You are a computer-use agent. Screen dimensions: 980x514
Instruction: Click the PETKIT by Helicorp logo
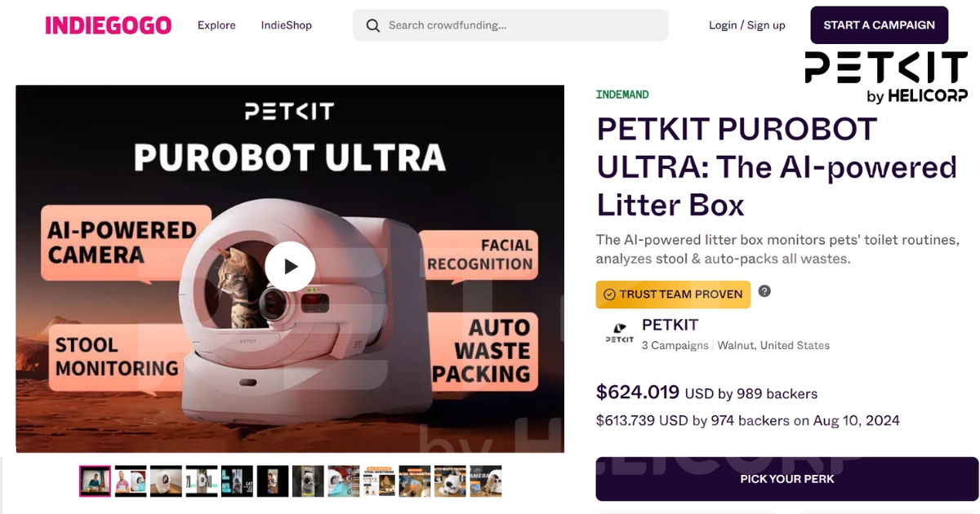point(885,78)
